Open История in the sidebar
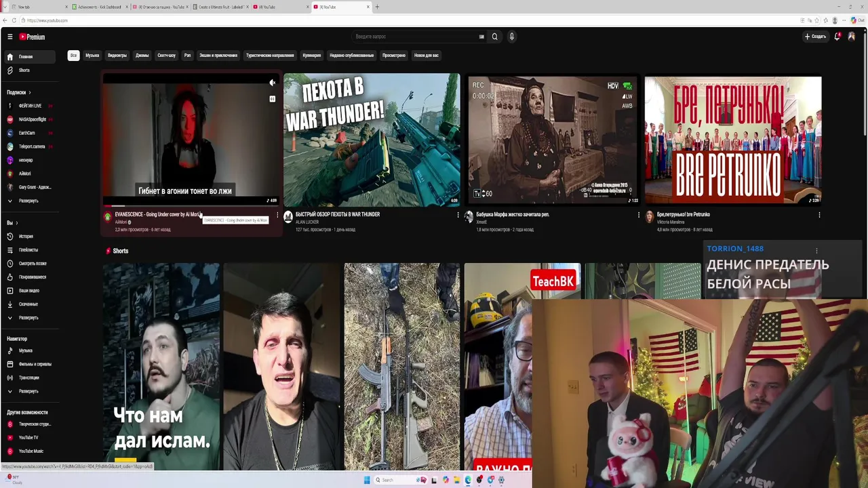Image resolution: width=868 pixels, height=488 pixels. (x=28, y=237)
